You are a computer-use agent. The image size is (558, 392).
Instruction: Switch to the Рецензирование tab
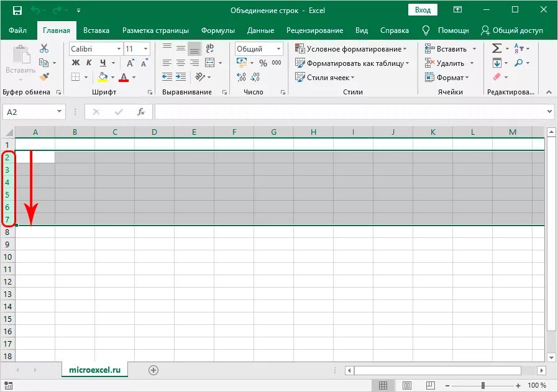[314, 30]
